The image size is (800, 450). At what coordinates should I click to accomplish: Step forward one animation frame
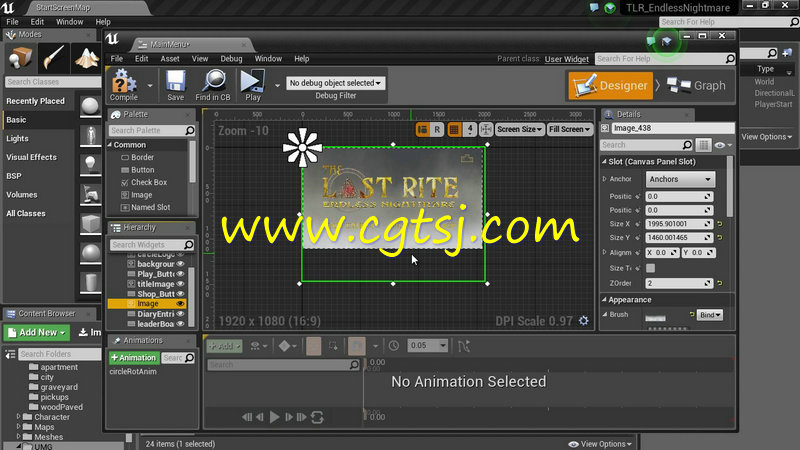click(x=289, y=417)
